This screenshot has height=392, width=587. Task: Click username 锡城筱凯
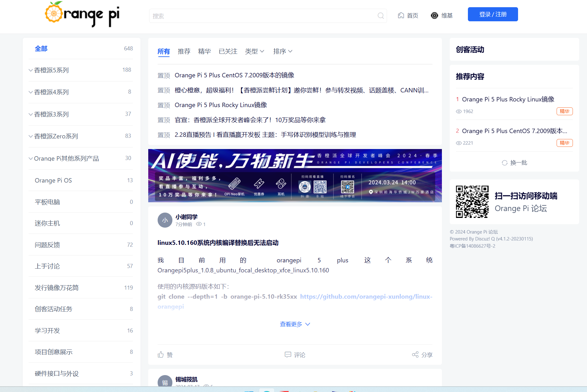pos(186,379)
